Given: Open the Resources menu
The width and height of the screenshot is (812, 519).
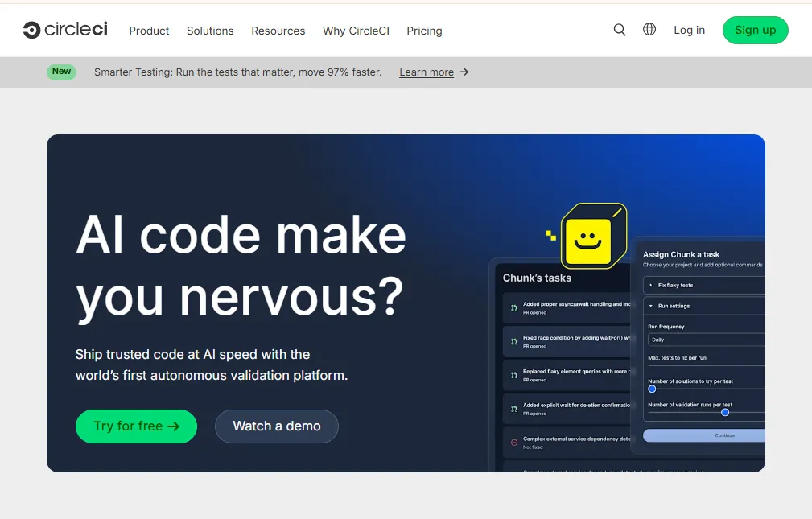Looking at the screenshot, I should [x=278, y=31].
